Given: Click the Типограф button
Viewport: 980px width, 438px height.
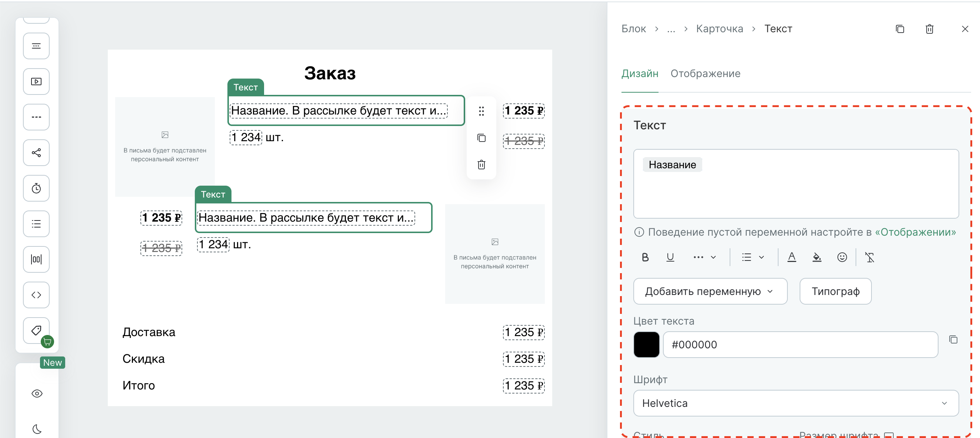Looking at the screenshot, I should pyautogui.click(x=836, y=291).
